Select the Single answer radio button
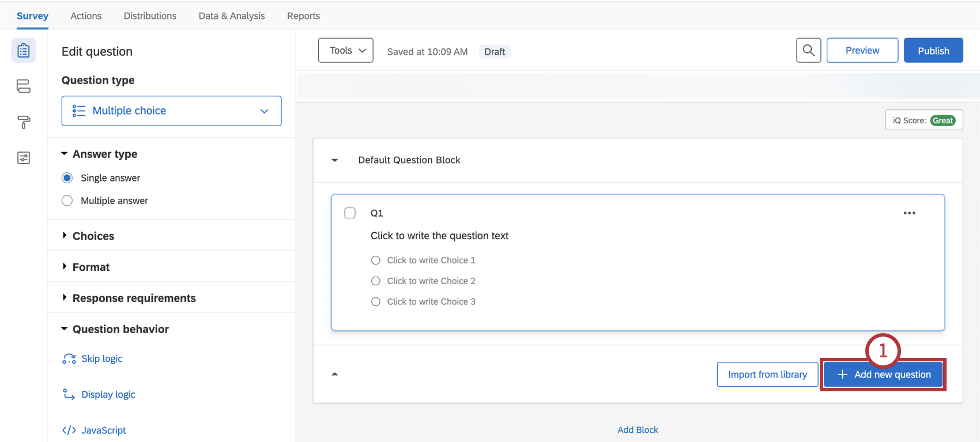The image size is (980, 442). point(67,178)
